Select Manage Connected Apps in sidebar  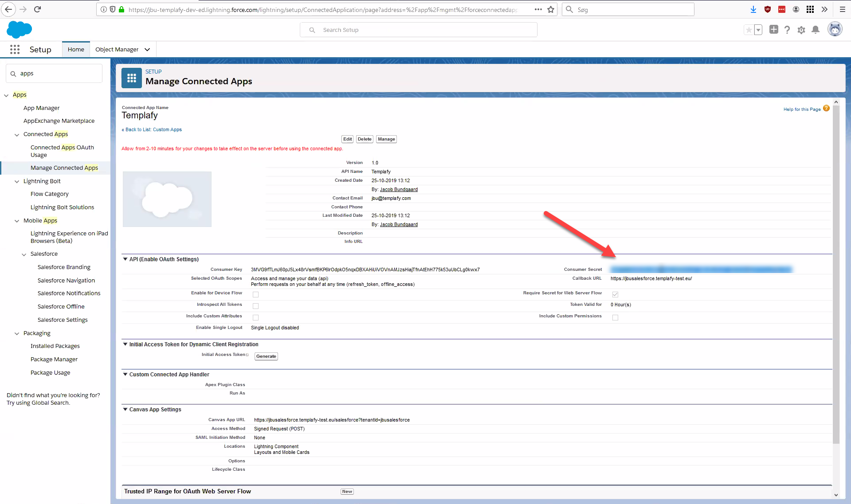pos(64,168)
